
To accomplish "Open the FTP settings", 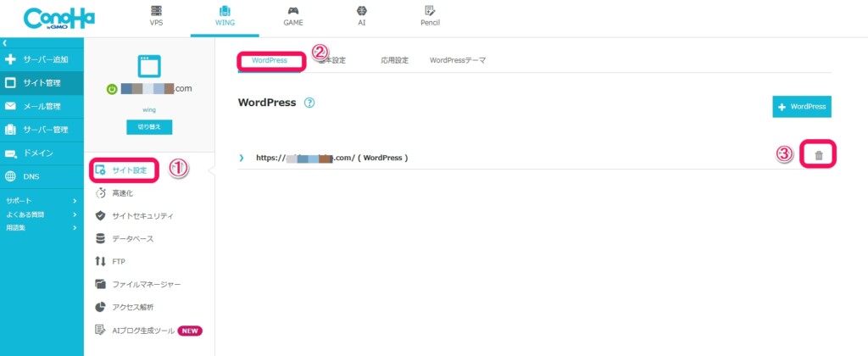I will [111, 261].
